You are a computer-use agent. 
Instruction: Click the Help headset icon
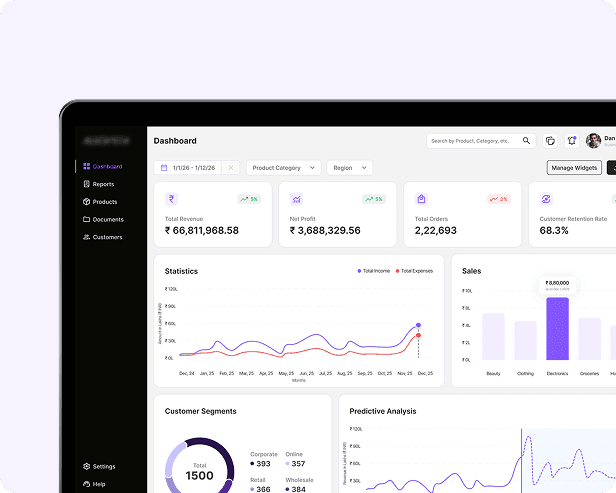point(86,484)
